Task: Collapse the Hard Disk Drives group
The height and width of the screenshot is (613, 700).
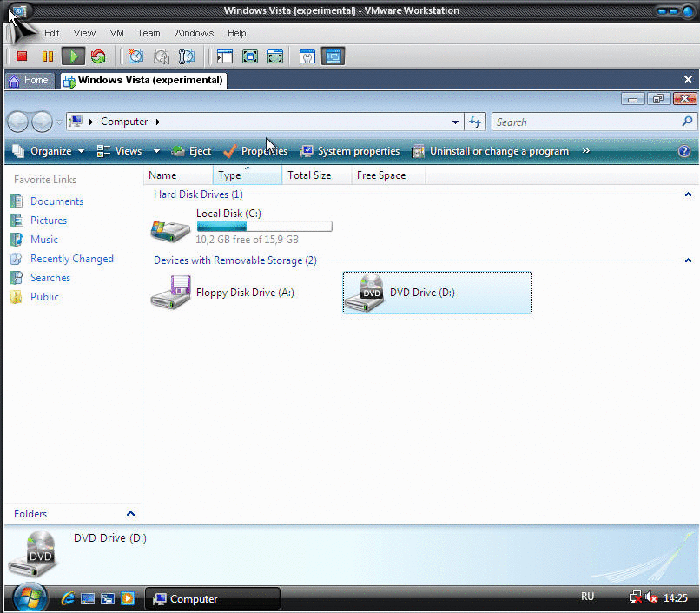Action: pyautogui.click(x=688, y=194)
